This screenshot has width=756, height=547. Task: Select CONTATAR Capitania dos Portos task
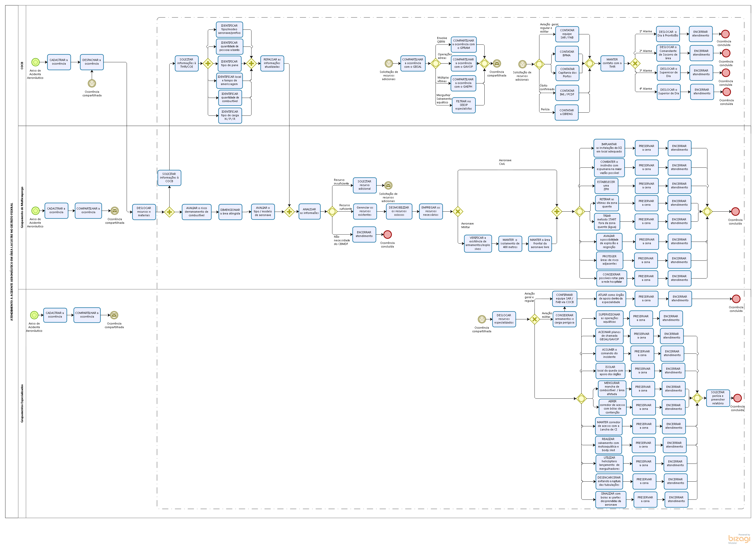pos(567,73)
